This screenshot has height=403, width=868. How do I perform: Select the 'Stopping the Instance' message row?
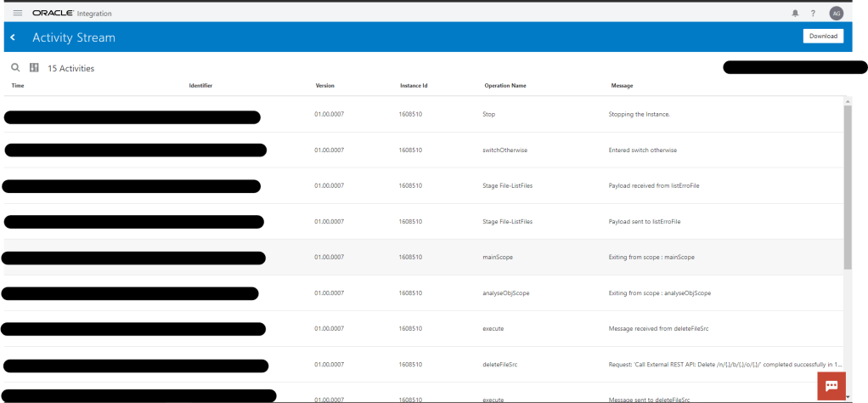coord(639,114)
